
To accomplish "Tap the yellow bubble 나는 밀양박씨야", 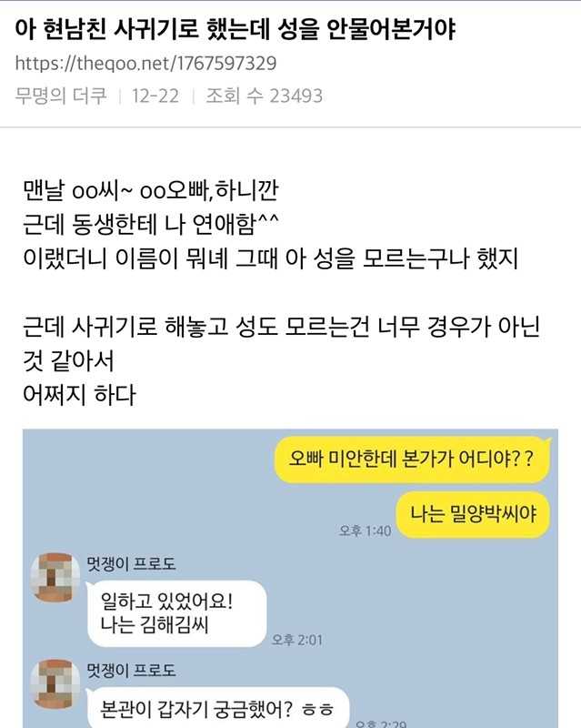I will coord(473,514).
